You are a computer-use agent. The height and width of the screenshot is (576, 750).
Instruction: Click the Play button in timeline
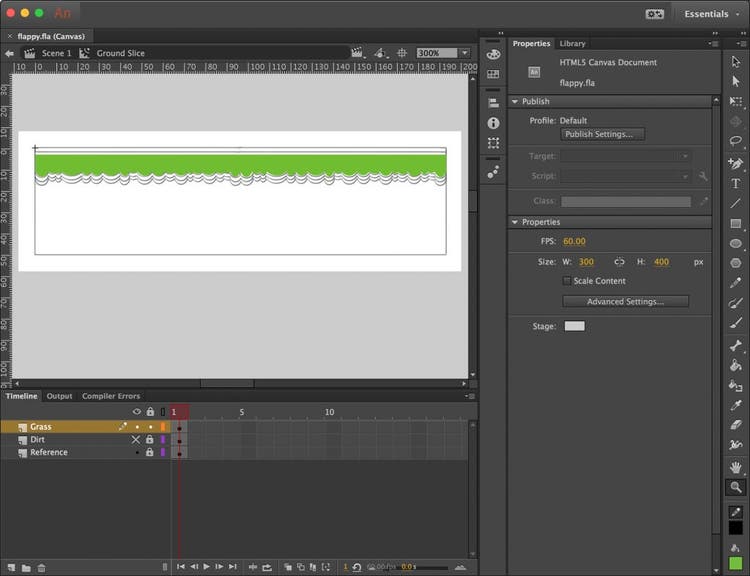pos(207,567)
